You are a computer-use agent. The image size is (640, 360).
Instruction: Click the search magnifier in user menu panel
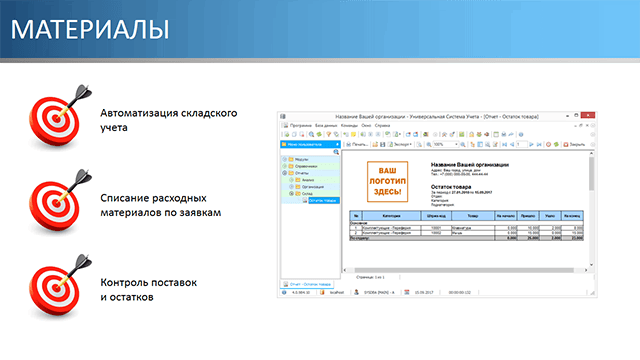336,152
